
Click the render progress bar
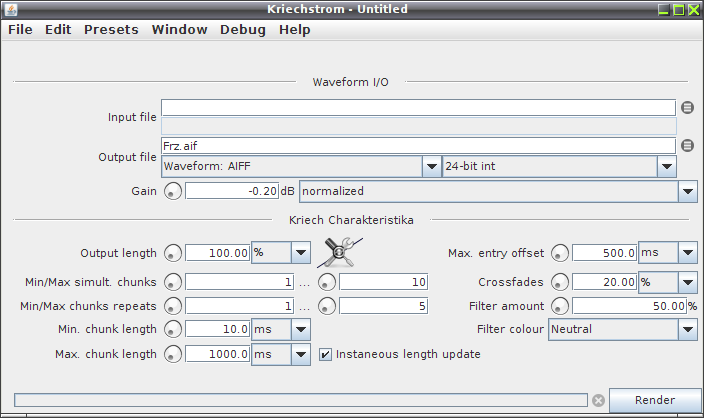(x=301, y=400)
